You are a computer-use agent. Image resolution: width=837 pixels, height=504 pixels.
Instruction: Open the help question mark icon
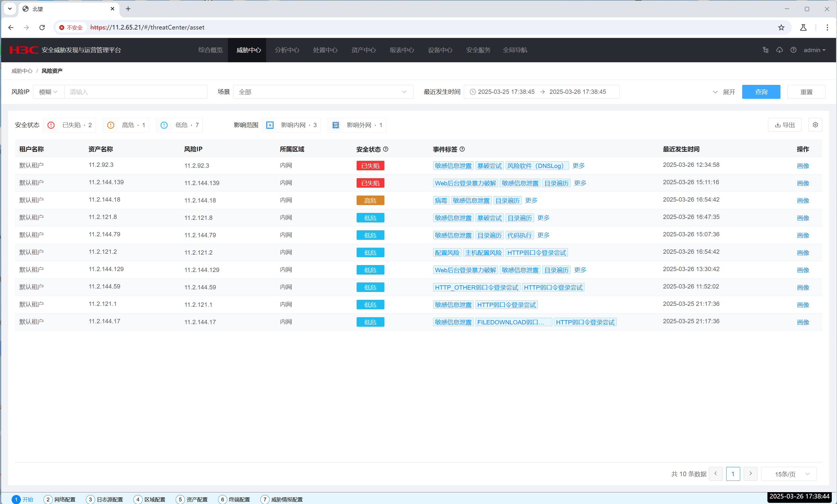pos(793,50)
